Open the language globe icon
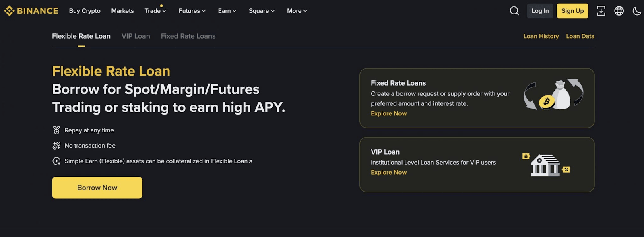 619,11
